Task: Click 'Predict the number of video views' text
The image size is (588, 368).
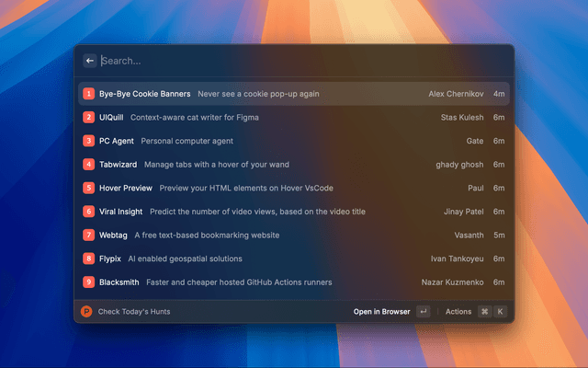Action: coord(257,212)
